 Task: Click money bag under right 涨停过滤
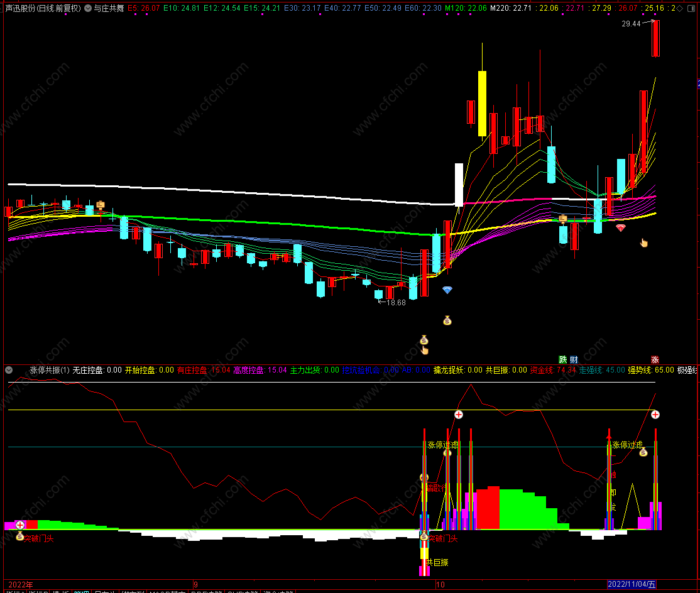point(643,452)
